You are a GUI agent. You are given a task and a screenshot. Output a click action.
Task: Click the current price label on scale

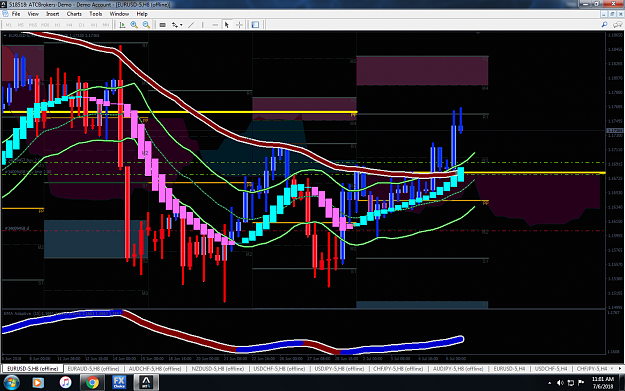click(x=614, y=130)
